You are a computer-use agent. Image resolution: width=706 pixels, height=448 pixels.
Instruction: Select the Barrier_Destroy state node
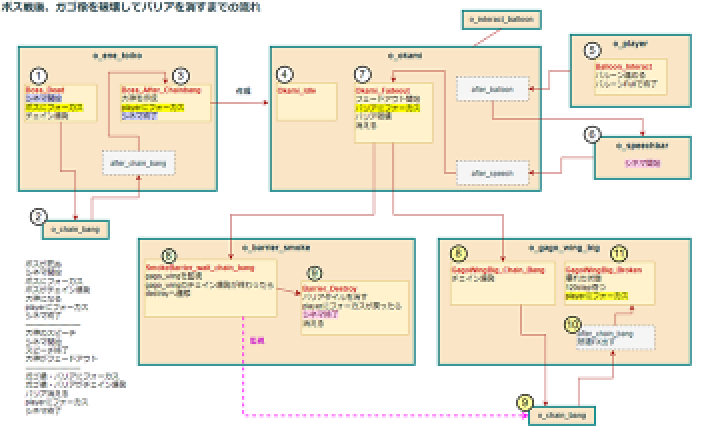coord(355,308)
